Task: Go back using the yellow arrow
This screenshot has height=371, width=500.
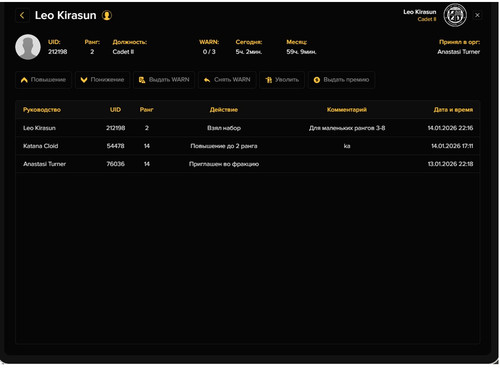Action: 22,15
